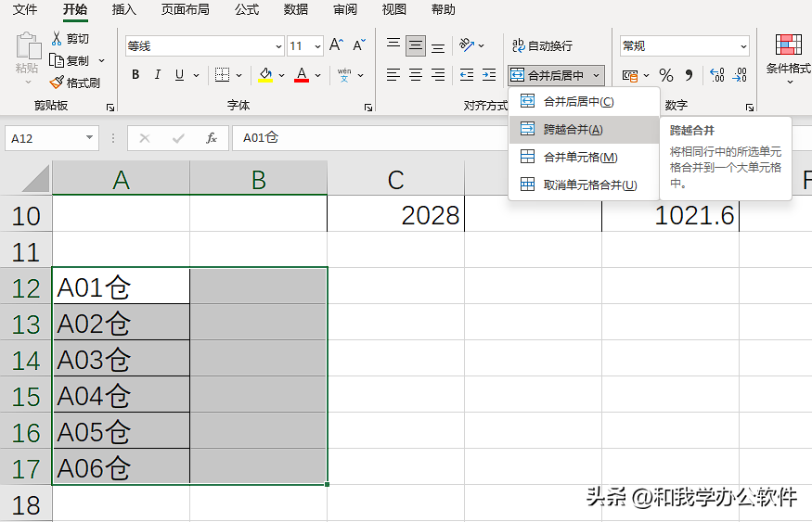Viewport: 812px width, 522px height.
Task: Set top vertical alignment
Action: [393, 45]
